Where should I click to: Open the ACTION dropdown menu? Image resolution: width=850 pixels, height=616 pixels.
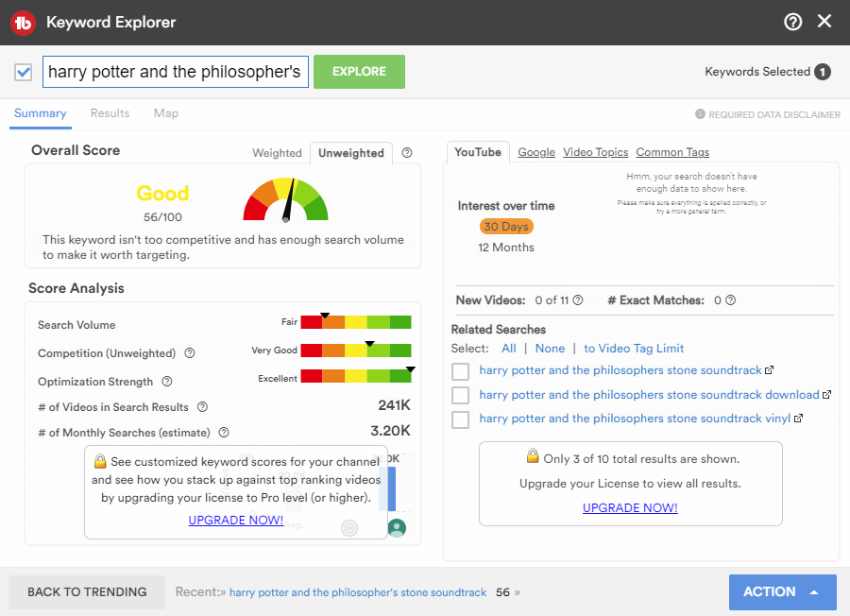(782, 591)
